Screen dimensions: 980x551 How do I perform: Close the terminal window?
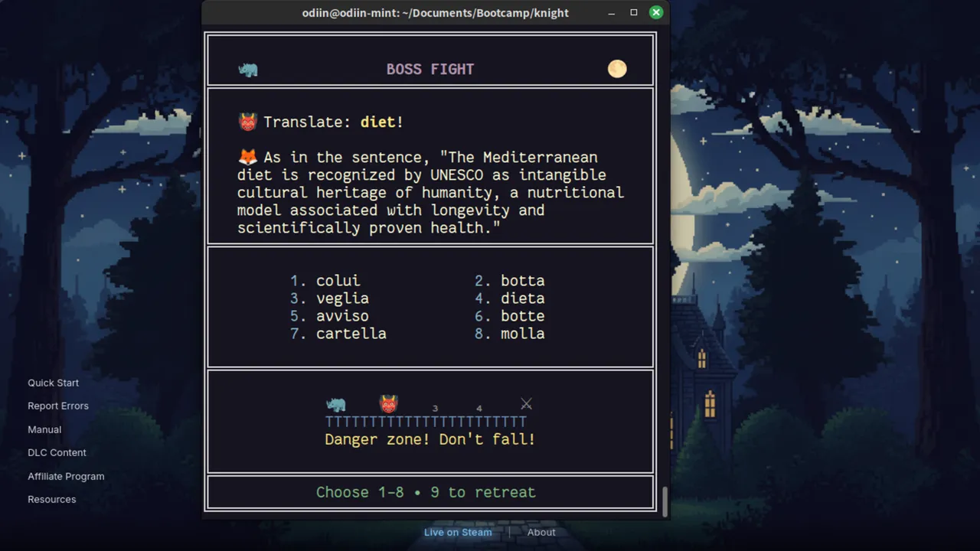click(x=656, y=12)
